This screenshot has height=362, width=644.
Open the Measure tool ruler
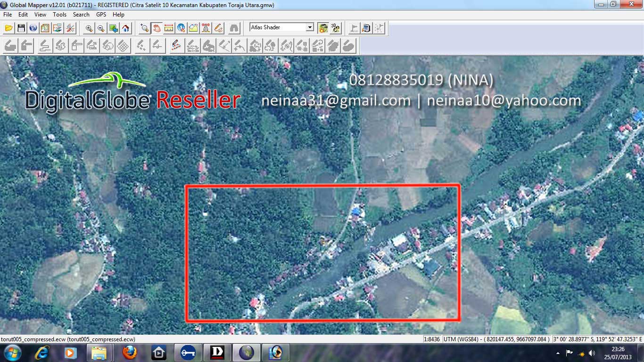point(168,28)
